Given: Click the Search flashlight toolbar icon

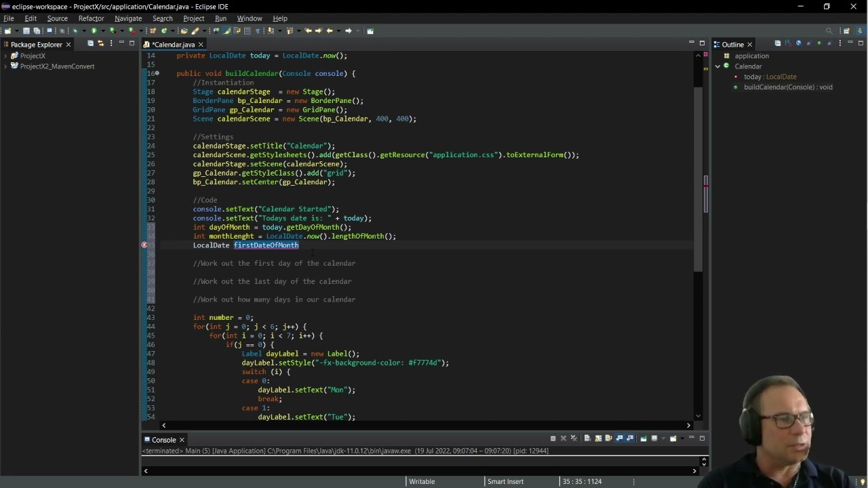Looking at the screenshot, I should click(x=195, y=30).
